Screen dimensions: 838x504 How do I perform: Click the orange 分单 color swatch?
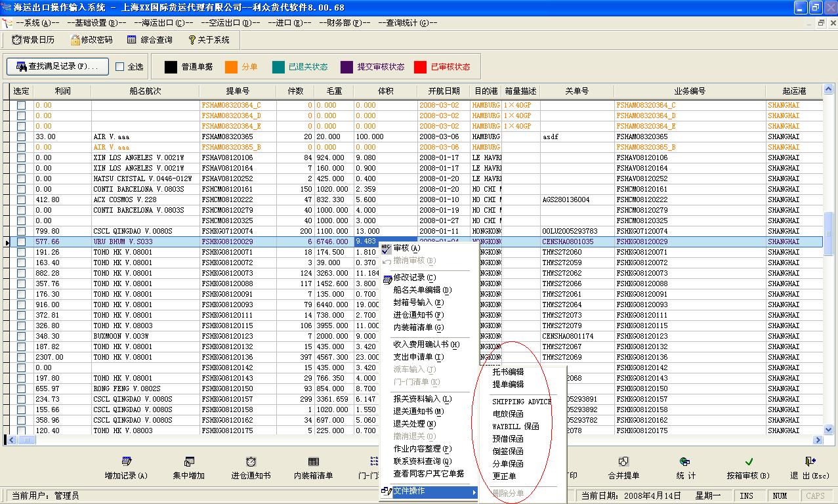tap(231, 67)
